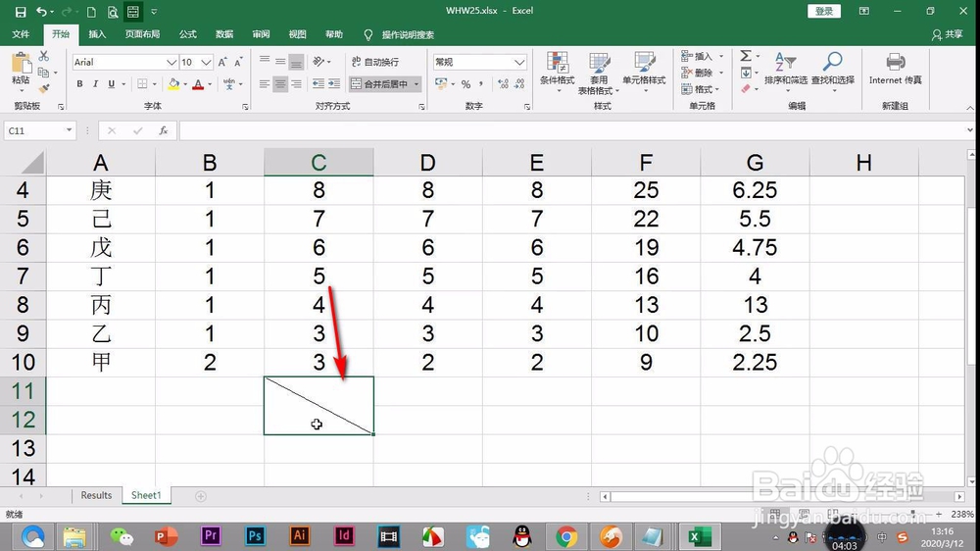Screen dimensions: 980x551
Task: Set bottom vertical alignment
Action: click(x=296, y=62)
